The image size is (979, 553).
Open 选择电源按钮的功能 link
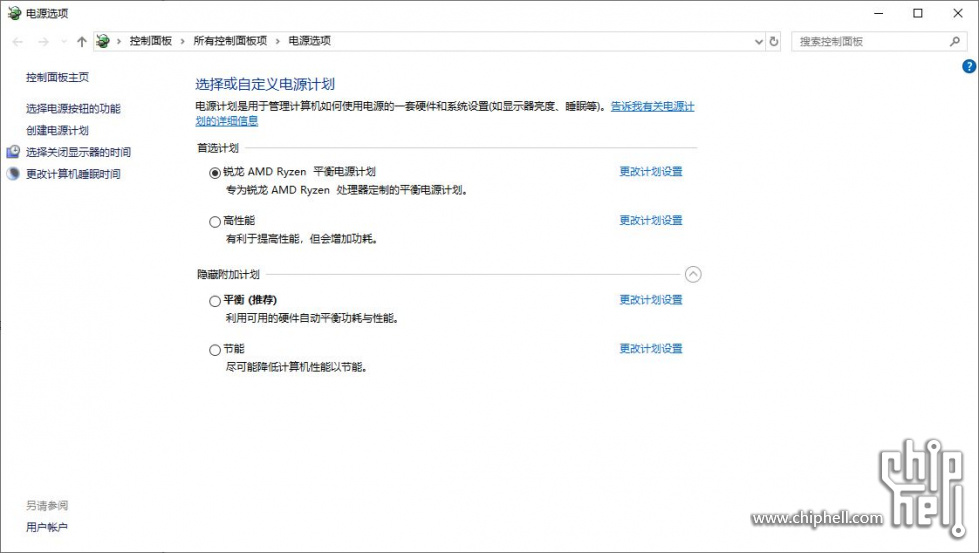pos(73,109)
